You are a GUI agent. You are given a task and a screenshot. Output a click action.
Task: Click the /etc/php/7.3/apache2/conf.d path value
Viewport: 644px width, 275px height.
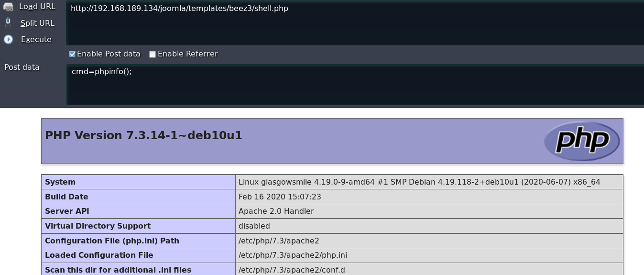click(292, 270)
